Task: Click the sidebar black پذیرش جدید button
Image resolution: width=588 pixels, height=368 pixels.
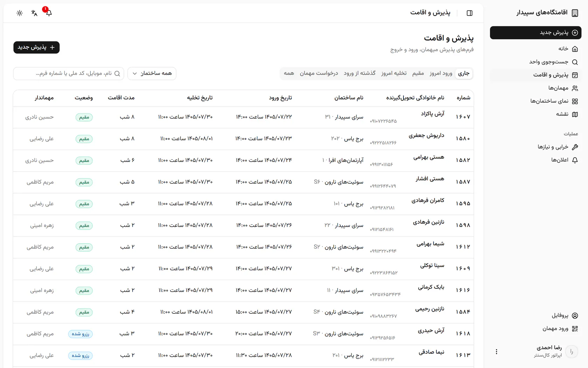Action: coord(535,33)
